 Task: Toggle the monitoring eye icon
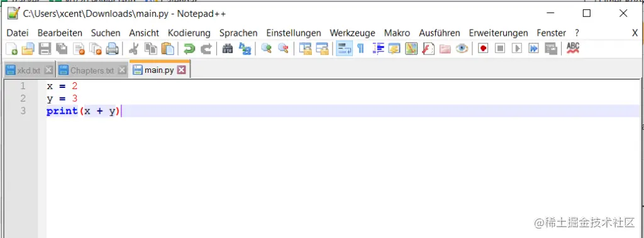[x=462, y=49]
